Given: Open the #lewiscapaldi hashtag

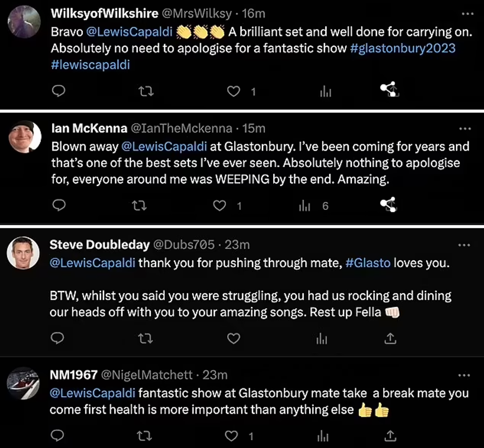Looking at the screenshot, I should pos(90,64).
